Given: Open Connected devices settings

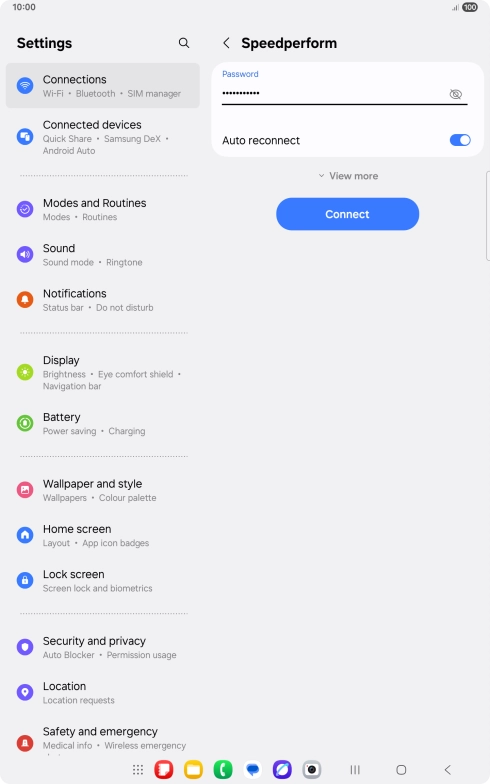Looking at the screenshot, I should coord(102,137).
